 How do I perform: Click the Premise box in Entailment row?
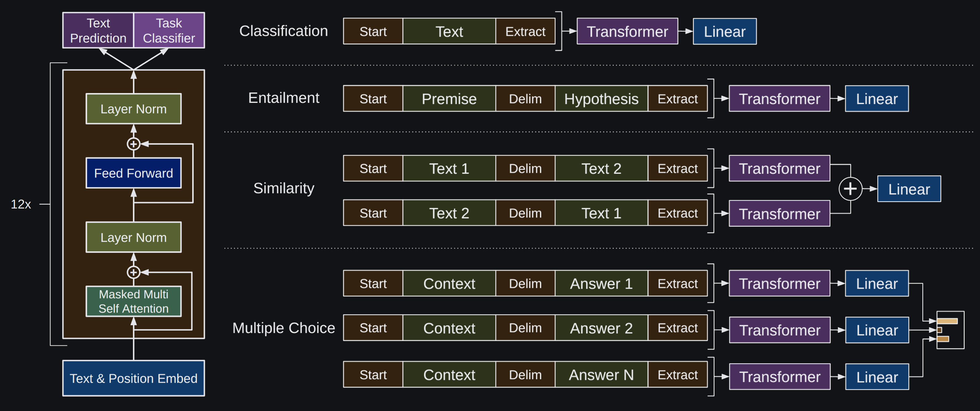(x=449, y=99)
